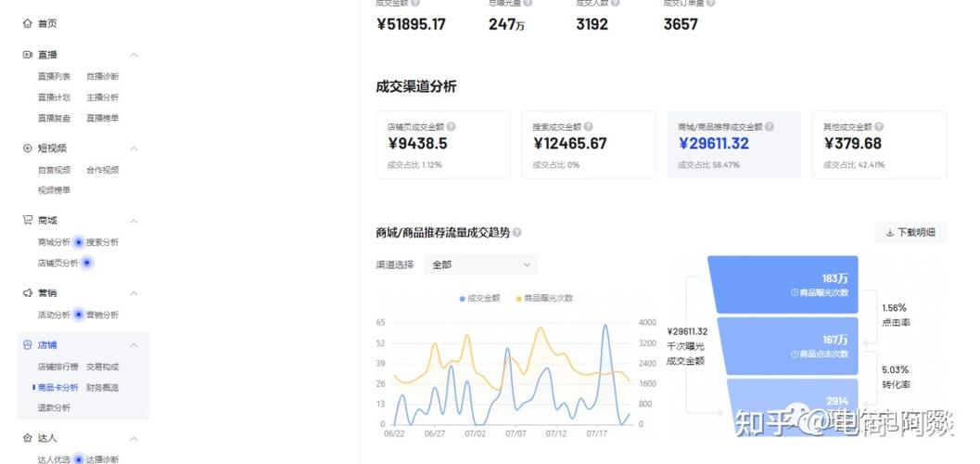Click the 首页 home icon

coord(27,24)
